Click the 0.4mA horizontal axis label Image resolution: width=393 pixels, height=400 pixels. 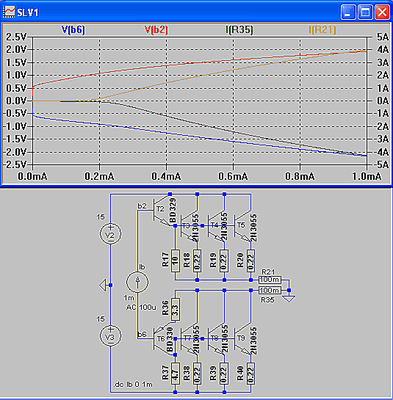point(166,176)
